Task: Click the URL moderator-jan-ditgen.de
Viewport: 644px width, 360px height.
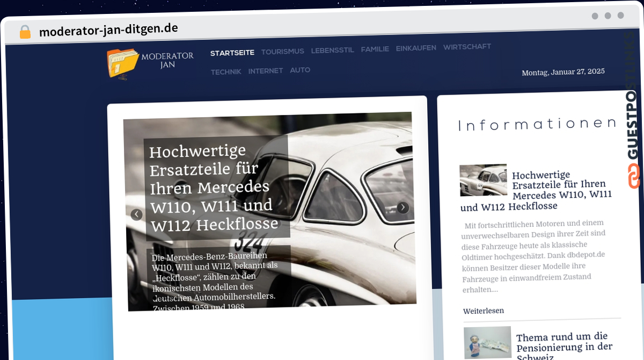Action: (x=108, y=30)
